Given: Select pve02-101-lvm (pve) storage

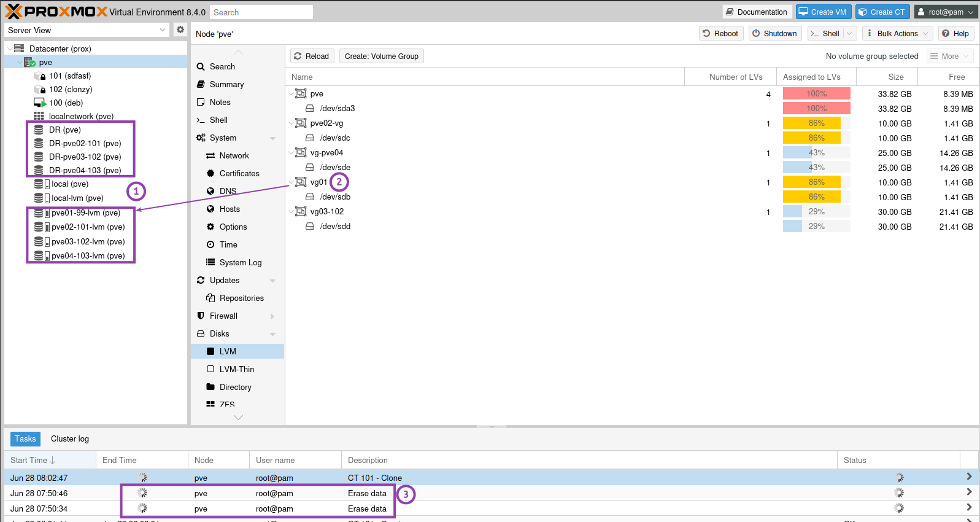Looking at the screenshot, I should [88, 227].
